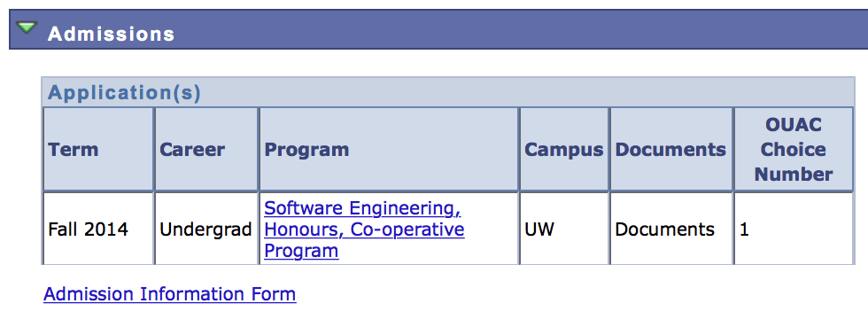Click the Documents column header
868x319 pixels.
pyautogui.click(x=671, y=150)
